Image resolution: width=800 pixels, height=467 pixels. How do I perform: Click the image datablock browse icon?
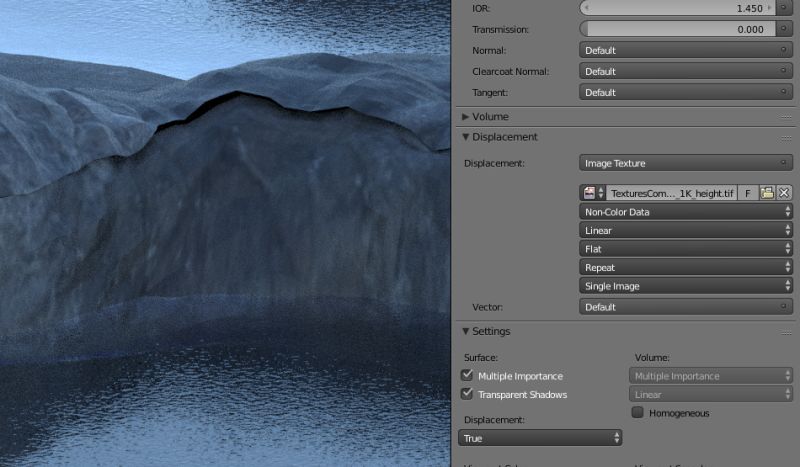click(x=593, y=193)
